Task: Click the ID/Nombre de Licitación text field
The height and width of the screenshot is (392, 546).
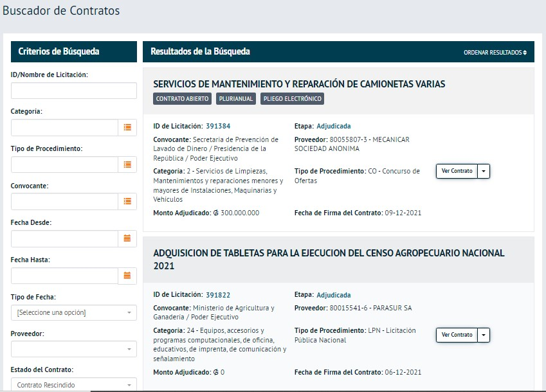Action: [x=74, y=91]
